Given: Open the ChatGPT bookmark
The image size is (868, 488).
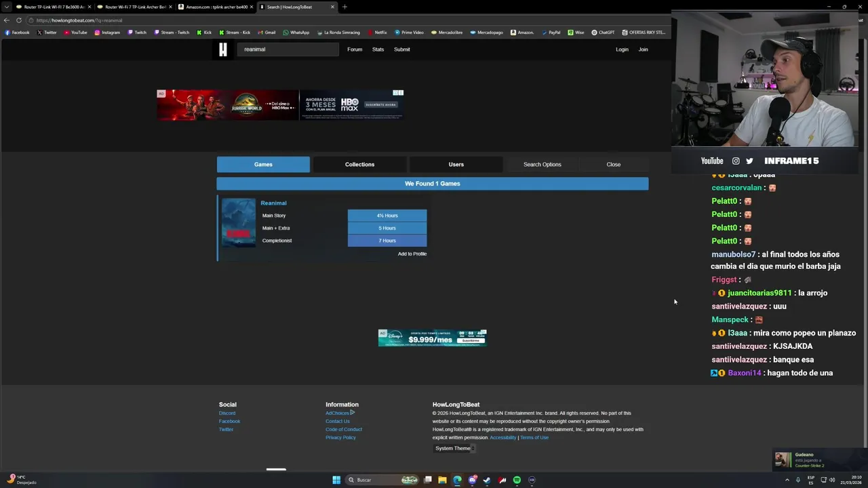Looking at the screenshot, I should 603,33.
